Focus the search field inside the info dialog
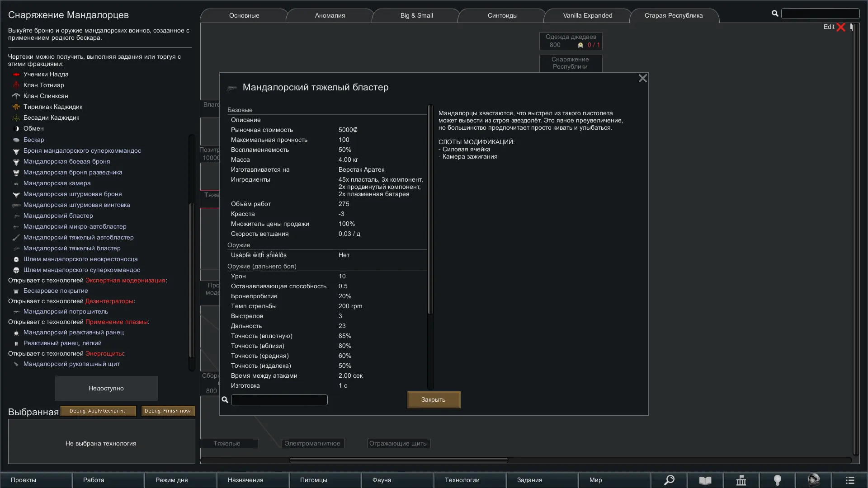Screen dimensions: 868x488 (x=279, y=400)
